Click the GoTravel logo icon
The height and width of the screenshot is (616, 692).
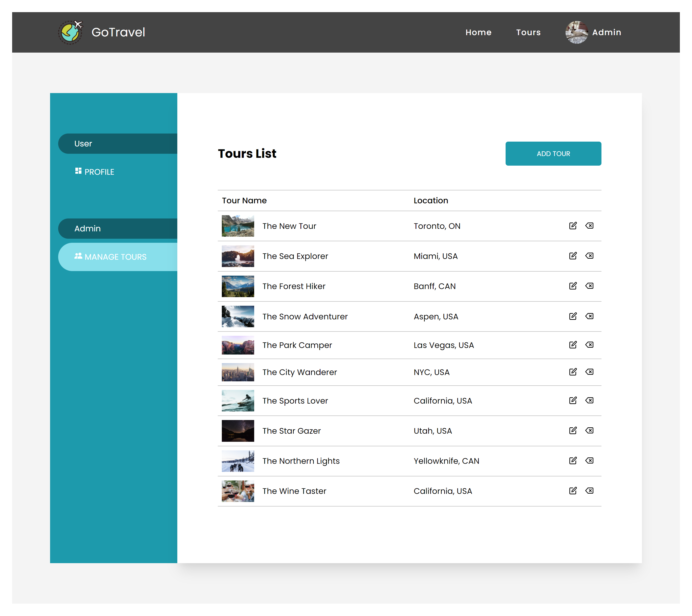[70, 32]
